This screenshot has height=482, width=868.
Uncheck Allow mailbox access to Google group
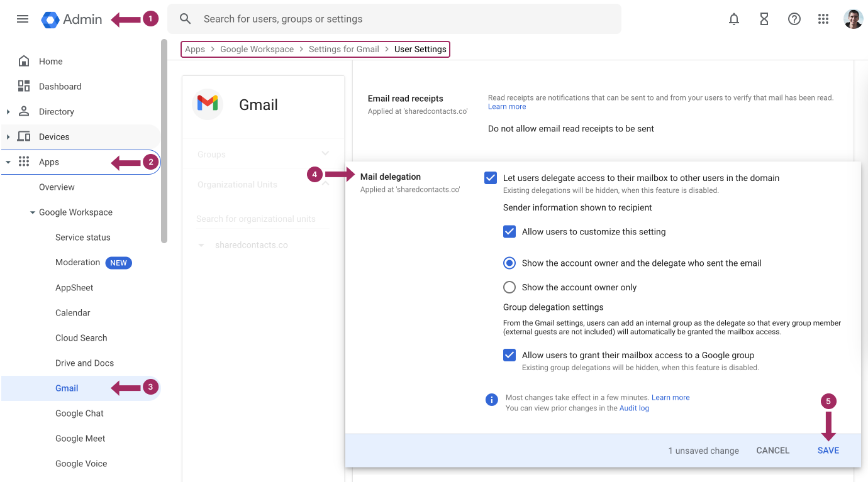[509, 355]
